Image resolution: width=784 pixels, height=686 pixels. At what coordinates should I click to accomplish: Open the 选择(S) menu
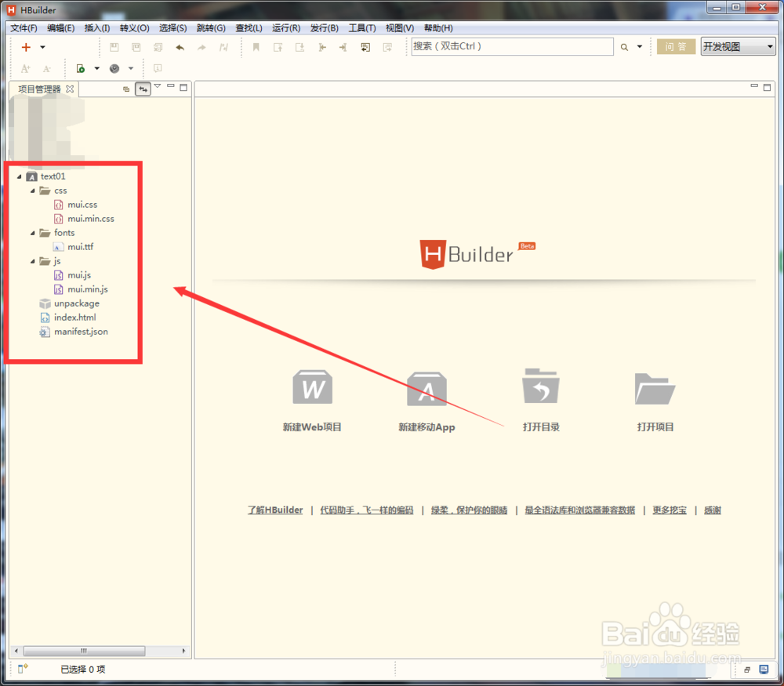(172, 28)
